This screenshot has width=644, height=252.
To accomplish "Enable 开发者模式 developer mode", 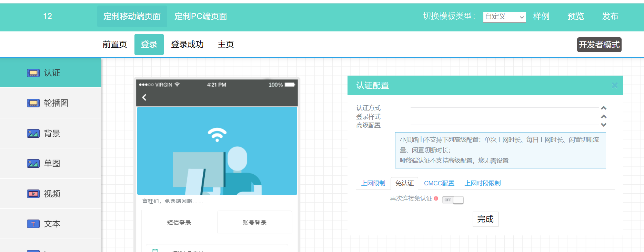I will click(x=599, y=45).
